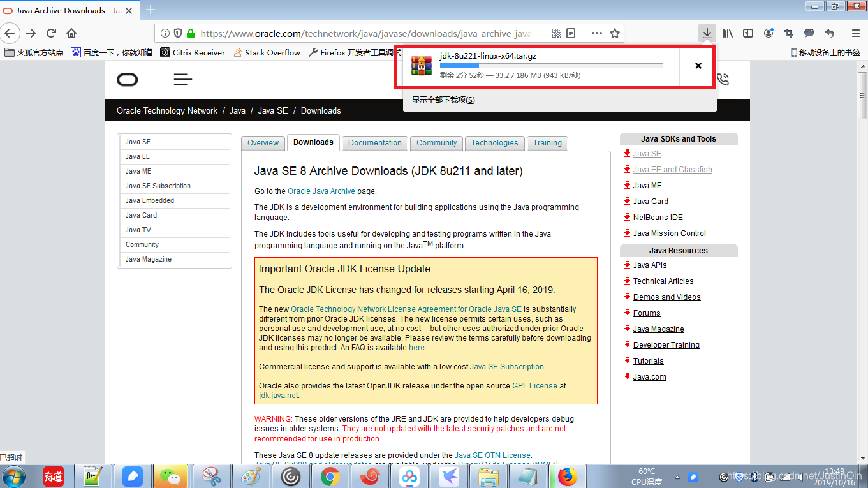This screenshot has width=868, height=488.
Task: Open the page actions ellipsis menu
Action: (596, 33)
